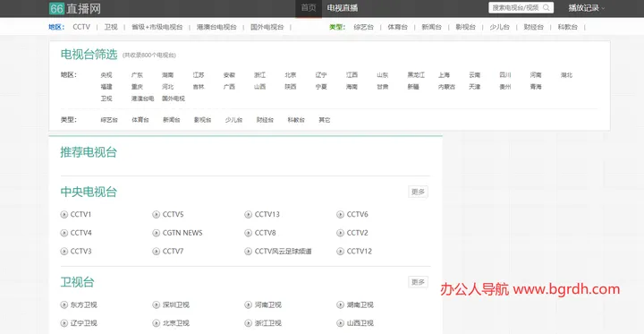Click the play icon next to 河南卫视
The image size is (644, 334).
pyautogui.click(x=248, y=304)
